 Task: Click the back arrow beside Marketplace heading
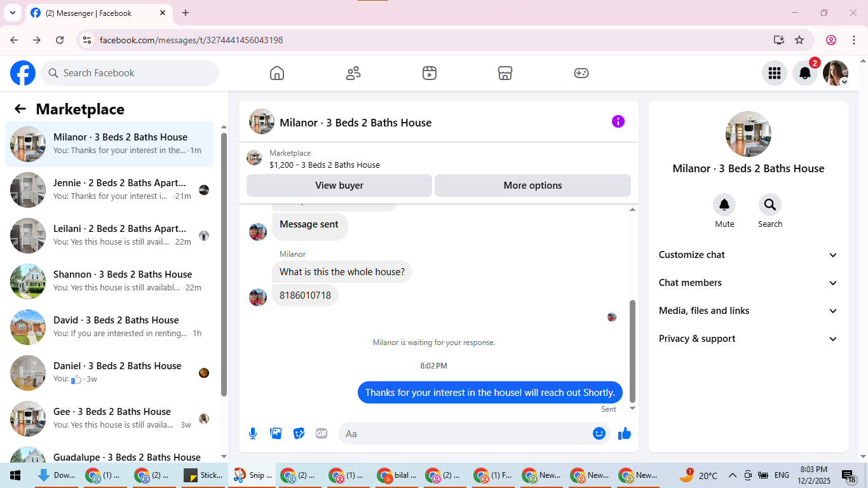pos(20,109)
